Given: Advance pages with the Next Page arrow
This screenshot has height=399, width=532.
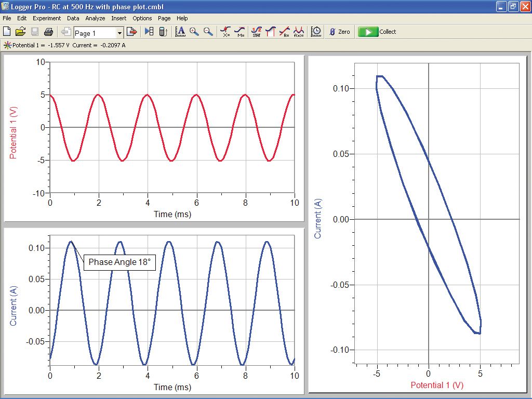Looking at the screenshot, I should point(132,31).
